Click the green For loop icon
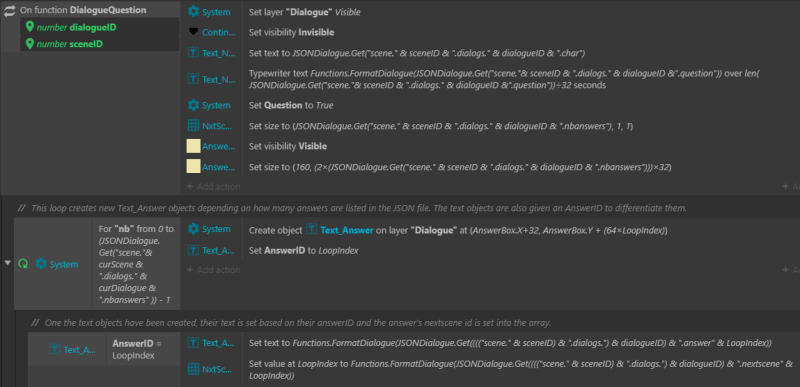Screen dimensions: 800x387 pyautogui.click(x=23, y=264)
